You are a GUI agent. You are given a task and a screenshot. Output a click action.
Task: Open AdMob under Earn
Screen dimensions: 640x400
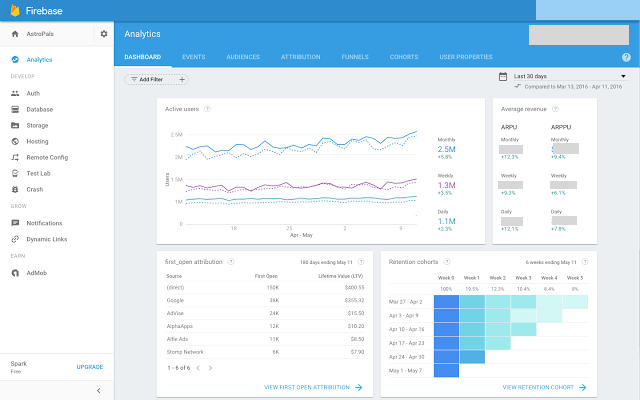coord(37,272)
